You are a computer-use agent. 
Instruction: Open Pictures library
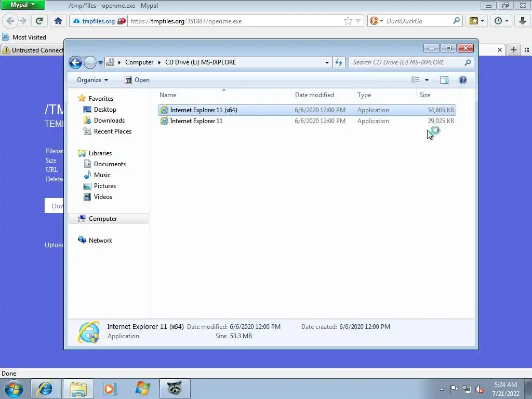tap(104, 186)
